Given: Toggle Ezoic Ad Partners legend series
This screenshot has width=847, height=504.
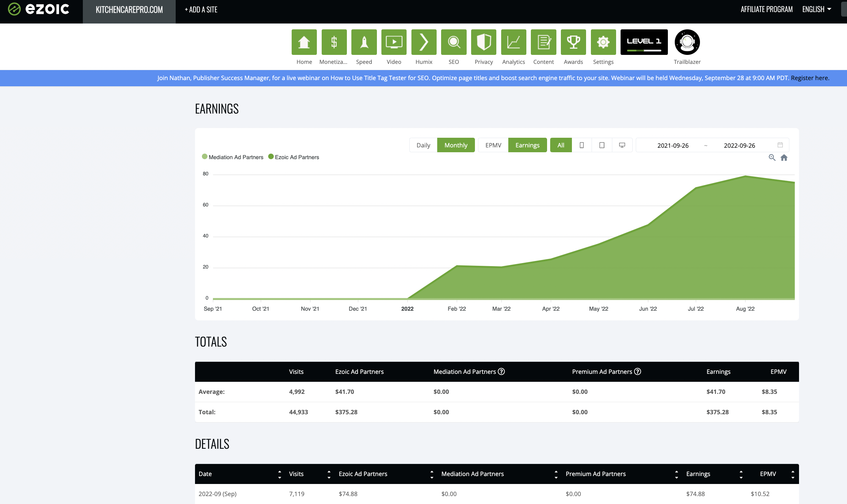Looking at the screenshot, I should point(294,157).
